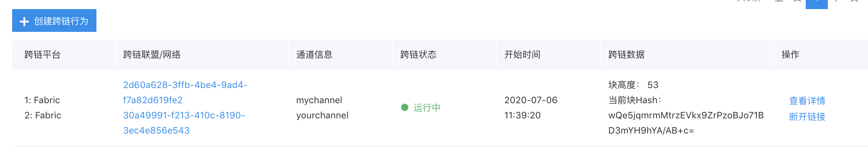Screen dimensions: 868x151
Task: Click 查看详情 to view details
Action: (x=807, y=101)
